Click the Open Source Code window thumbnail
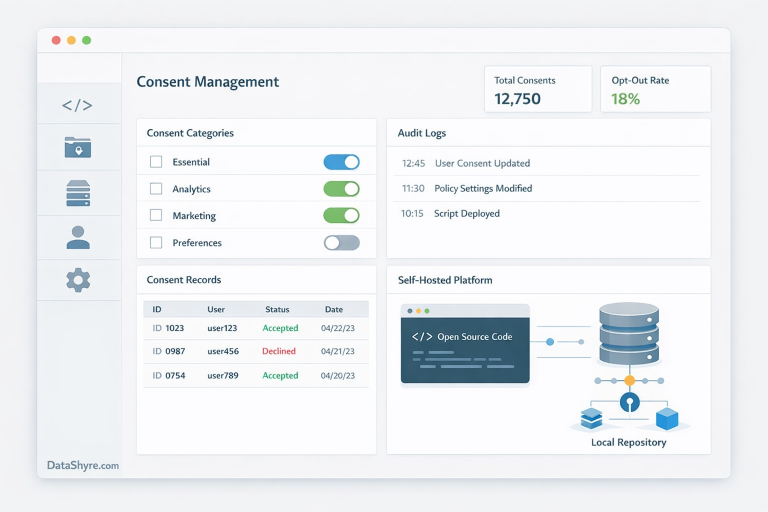 [465, 344]
